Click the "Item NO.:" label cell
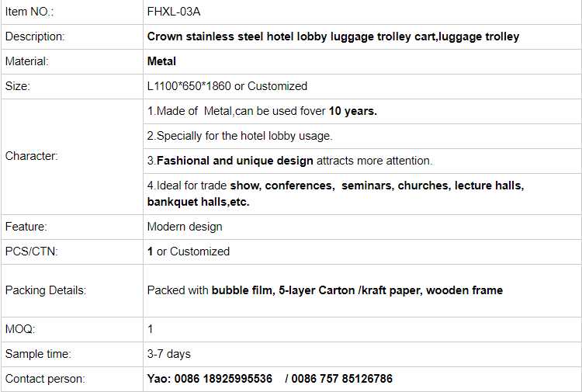The image size is (582, 392). click(29, 12)
